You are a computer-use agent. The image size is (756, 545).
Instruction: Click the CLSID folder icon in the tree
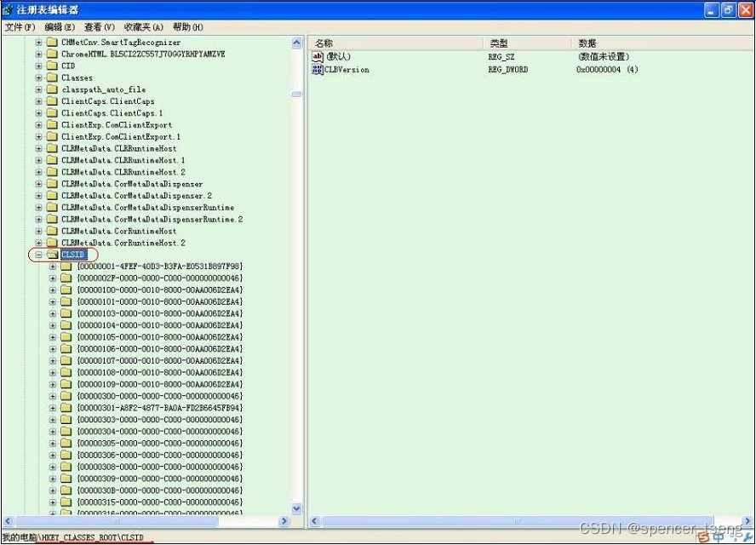pos(51,254)
